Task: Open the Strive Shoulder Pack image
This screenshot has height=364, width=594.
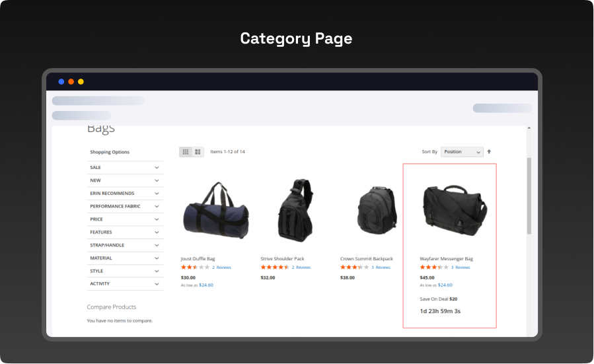Action: tap(295, 211)
